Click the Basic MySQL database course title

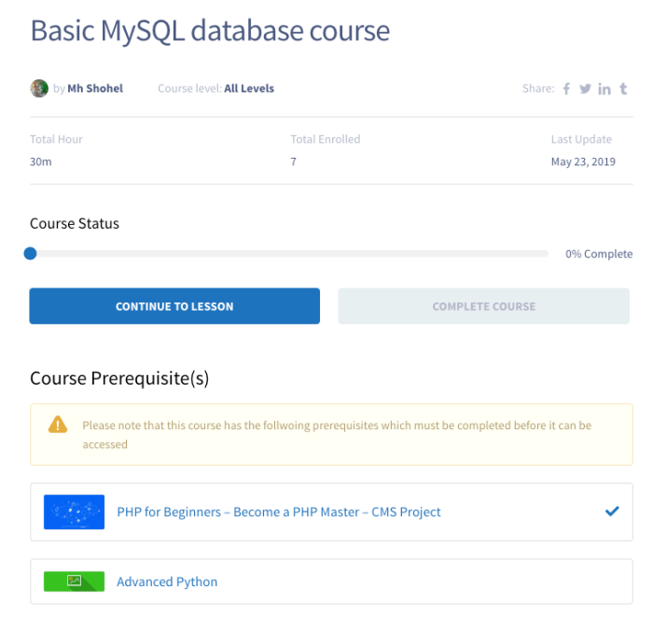[x=210, y=31]
